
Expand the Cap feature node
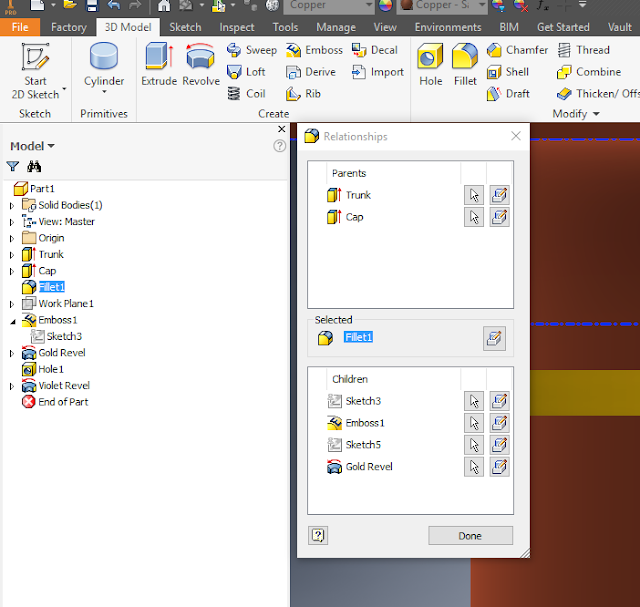tap(12, 271)
